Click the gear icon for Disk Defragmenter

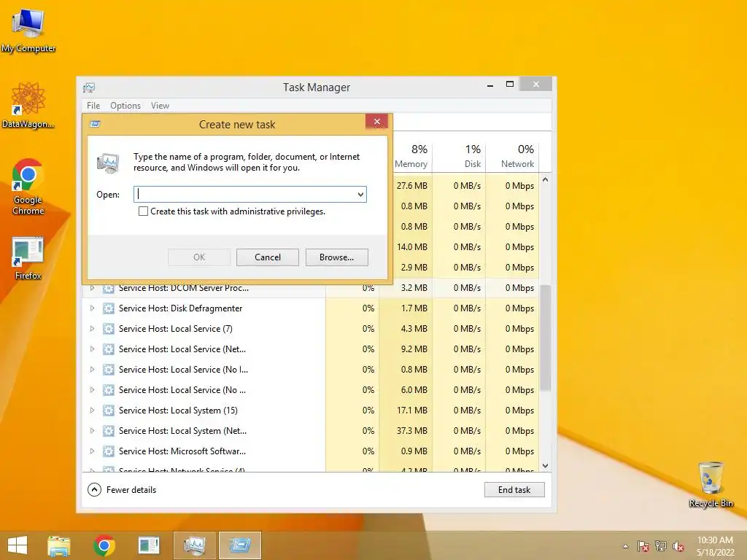click(109, 308)
